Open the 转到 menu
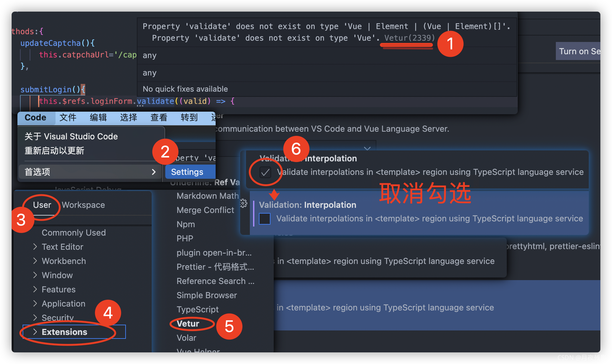Viewport: 612px width, 364px height. tap(189, 117)
